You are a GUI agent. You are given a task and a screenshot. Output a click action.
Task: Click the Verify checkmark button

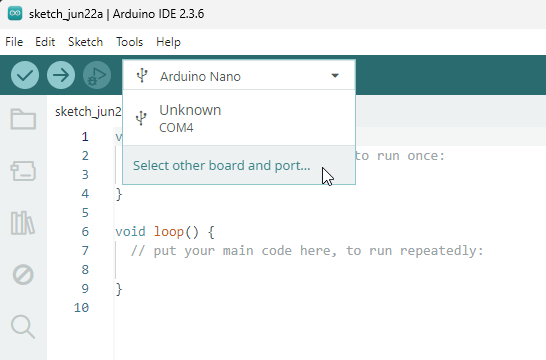click(25, 75)
